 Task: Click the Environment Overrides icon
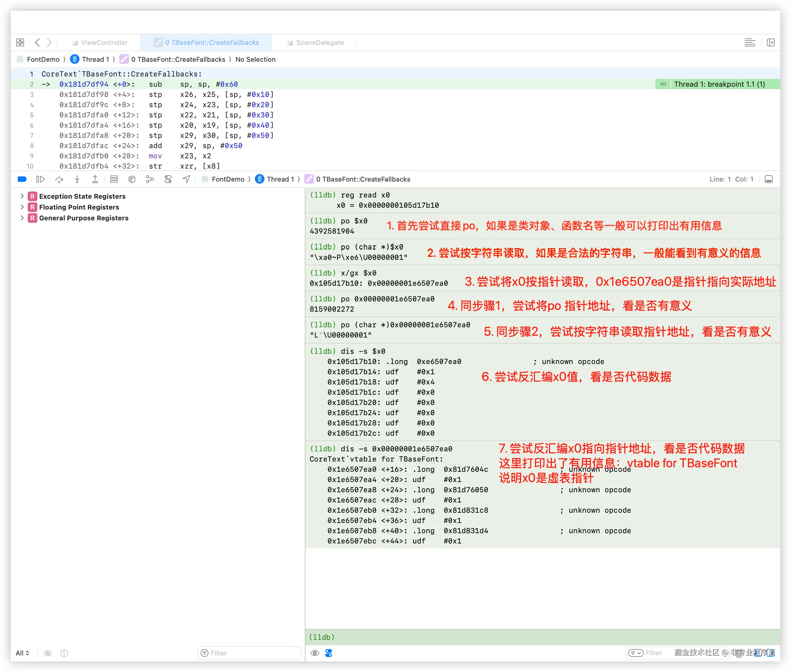pos(168,179)
